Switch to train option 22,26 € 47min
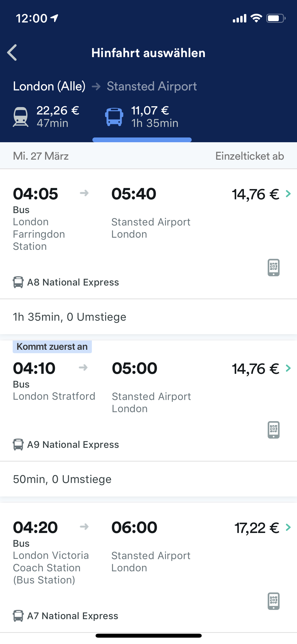297x644 pixels. (x=58, y=117)
